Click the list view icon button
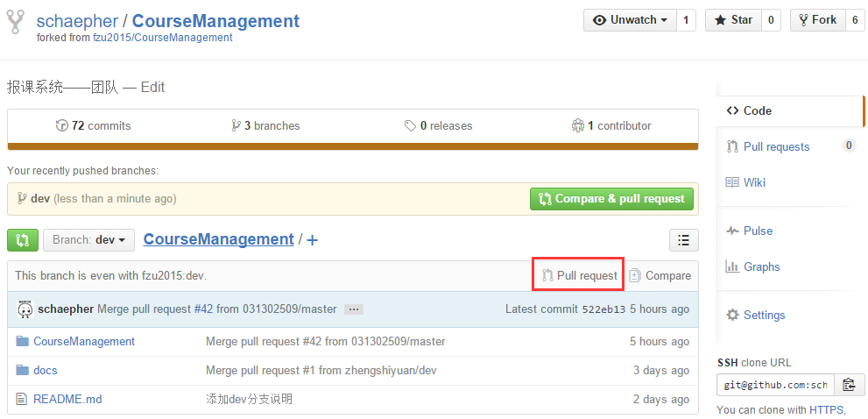The height and width of the screenshot is (419, 868). tap(684, 240)
